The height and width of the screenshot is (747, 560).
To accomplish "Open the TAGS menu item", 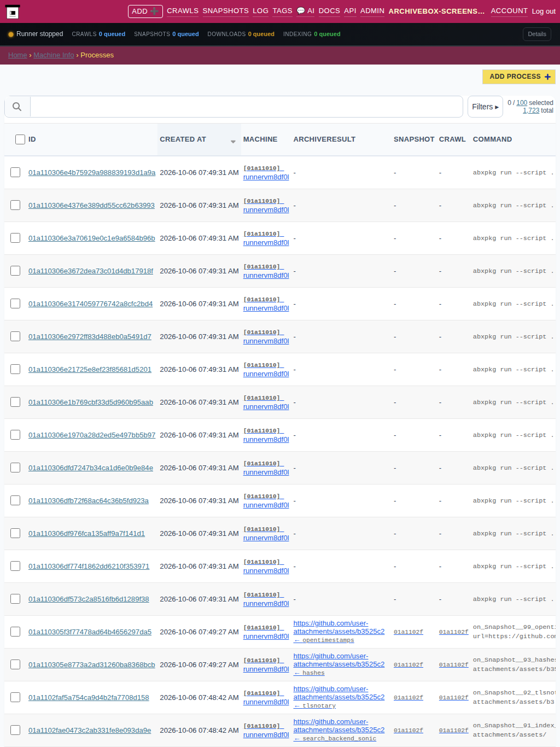I will [x=282, y=10].
